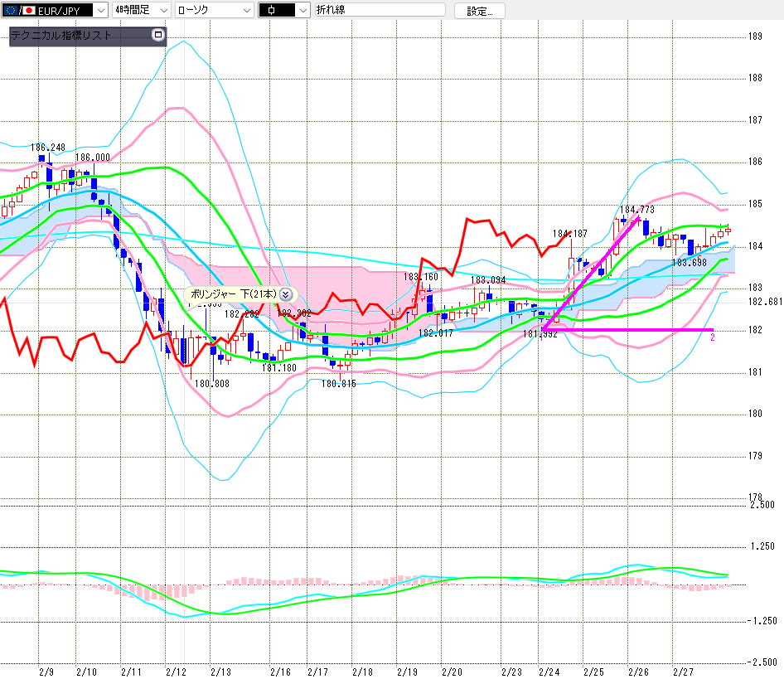Click the 180.808 low price label
The image size is (784, 679).
[x=212, y=384]
